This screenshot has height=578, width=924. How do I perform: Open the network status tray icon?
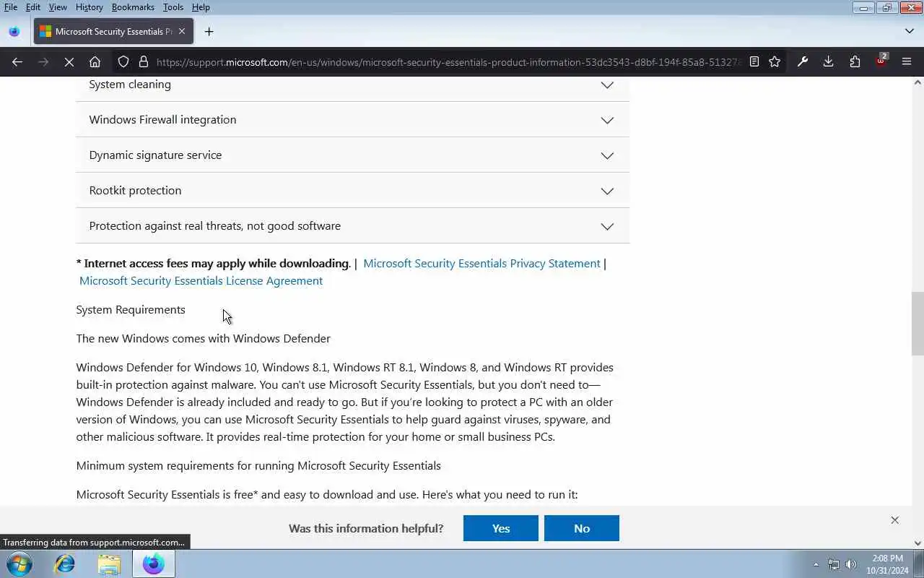click(834, 564)
